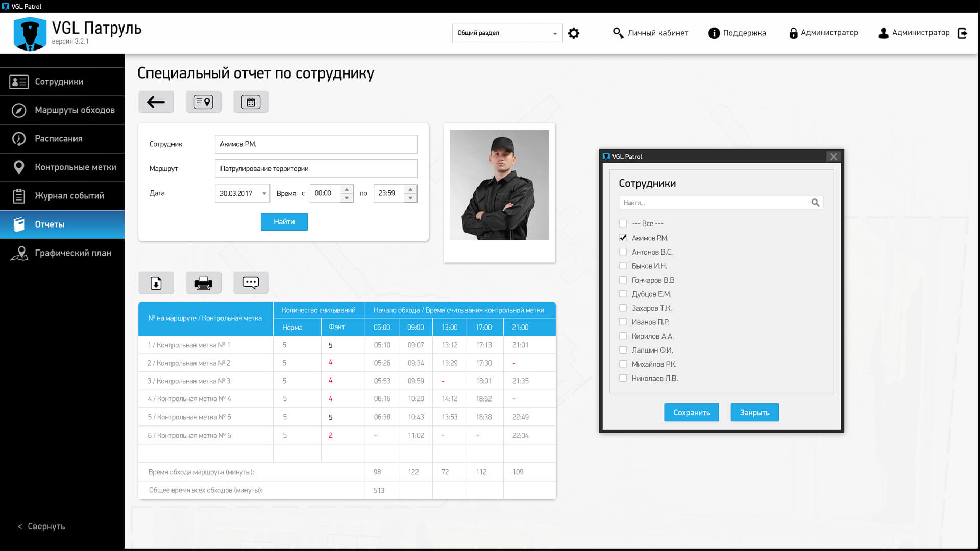This screenshot has width=980, height=551.
Task: Close the VGL Patrol dialog
Action: point(833,157)
